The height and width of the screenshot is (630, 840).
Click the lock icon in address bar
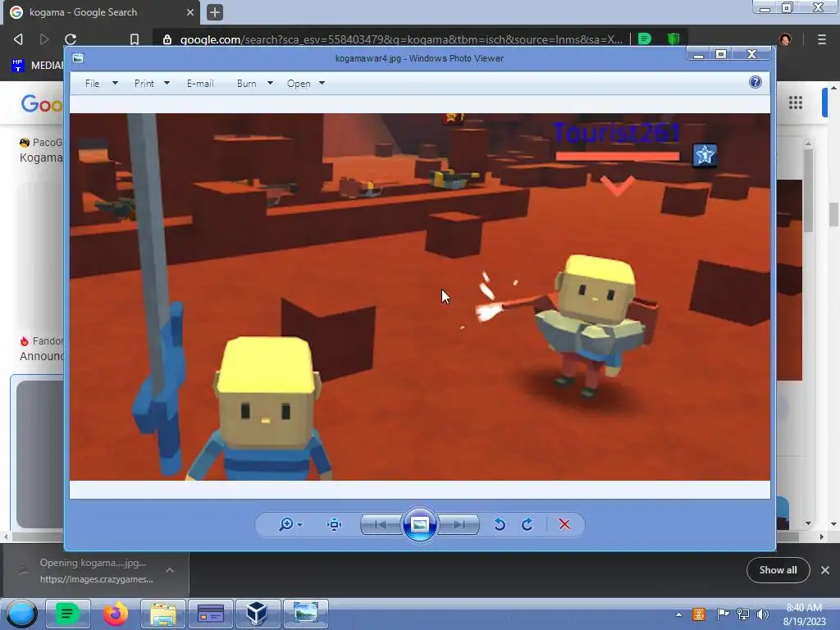pyautogui.click(x=167, y=39)
